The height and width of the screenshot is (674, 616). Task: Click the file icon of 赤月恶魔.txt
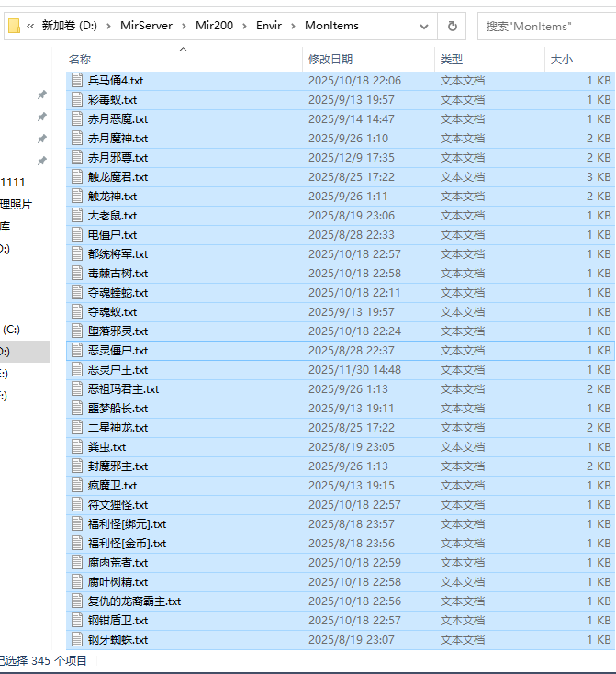tap(77, 119)
